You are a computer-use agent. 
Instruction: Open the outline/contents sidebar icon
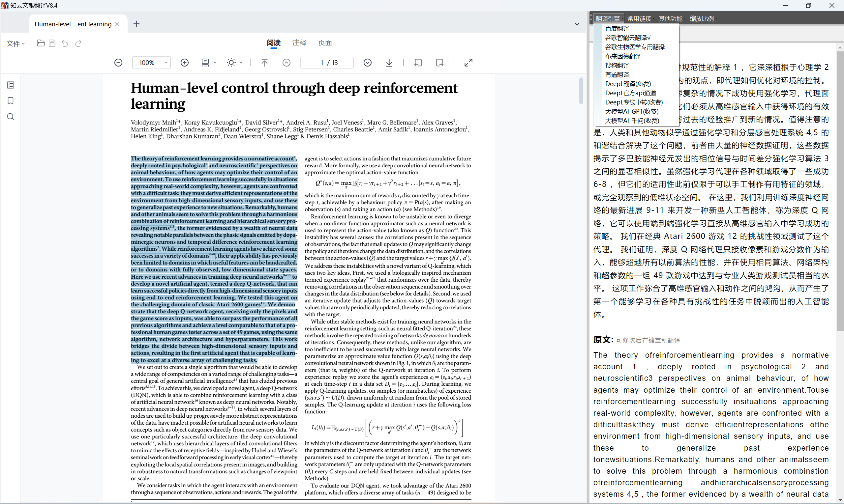click(x=11, y=85)
